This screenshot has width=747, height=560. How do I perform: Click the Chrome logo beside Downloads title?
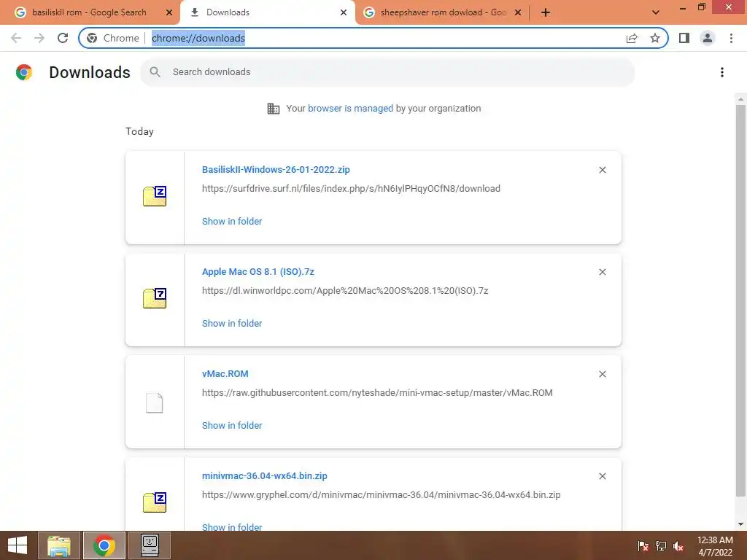24,72
